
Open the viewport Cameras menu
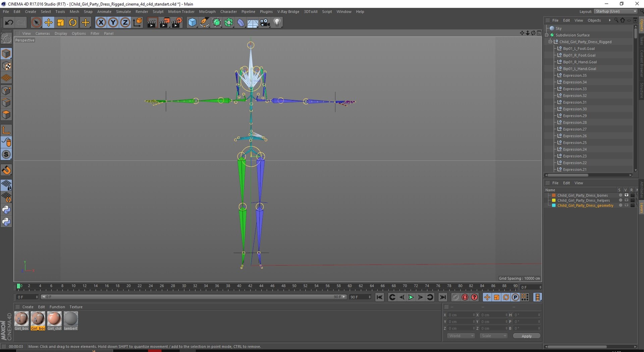(x=43, y=34)
